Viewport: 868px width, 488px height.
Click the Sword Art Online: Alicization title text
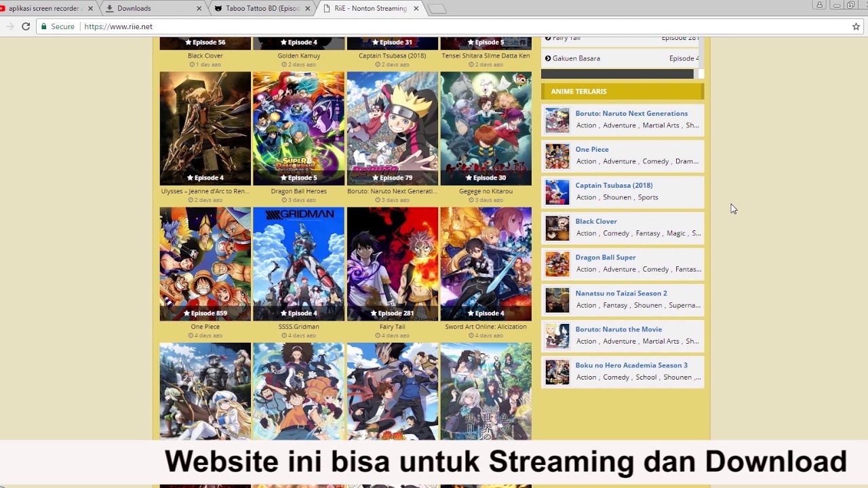pyautogui.click(x=486, y=327)
